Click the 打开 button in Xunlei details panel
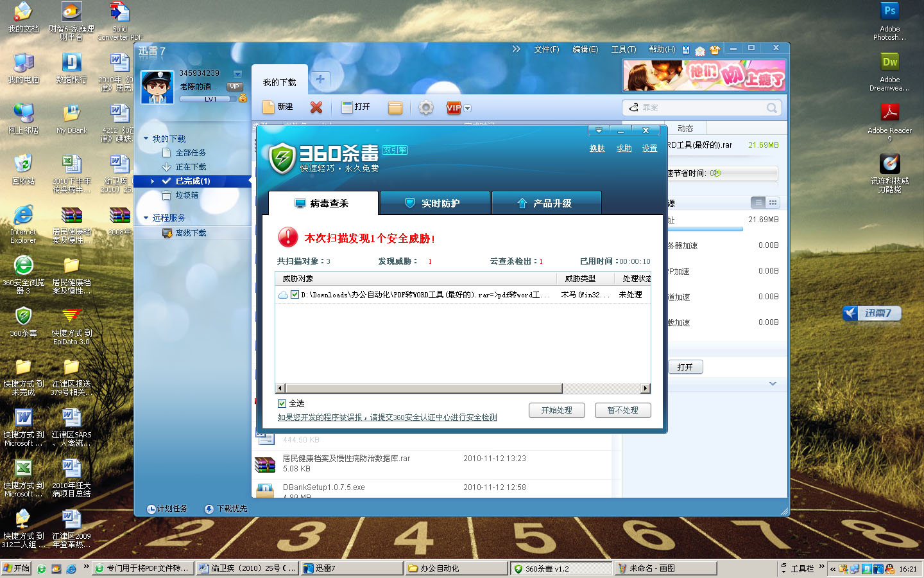Viewport: 924px width, 578px height. click(x=685, y=367)
